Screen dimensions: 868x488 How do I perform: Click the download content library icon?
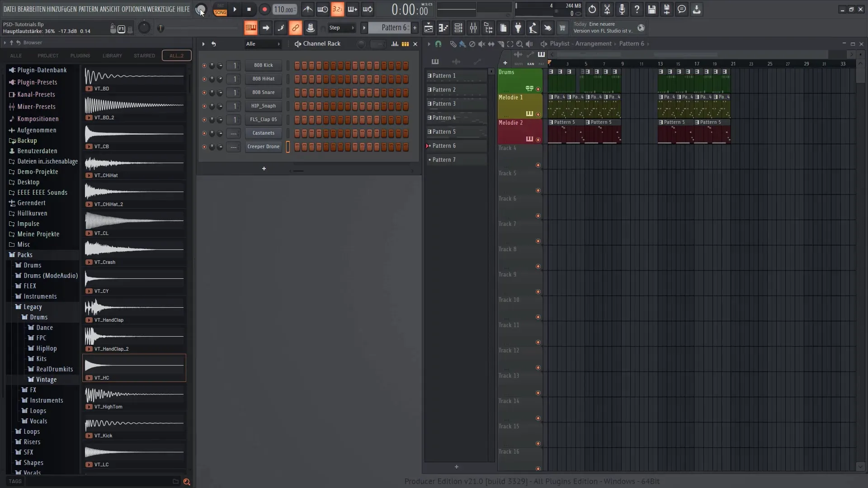[x=696, y=9]
